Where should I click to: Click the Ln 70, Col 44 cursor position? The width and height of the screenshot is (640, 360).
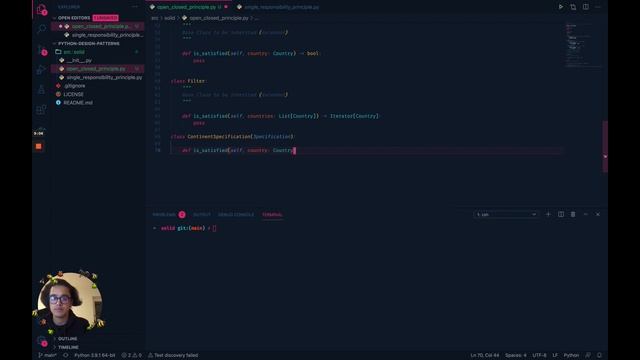click(x=484, y=355)
